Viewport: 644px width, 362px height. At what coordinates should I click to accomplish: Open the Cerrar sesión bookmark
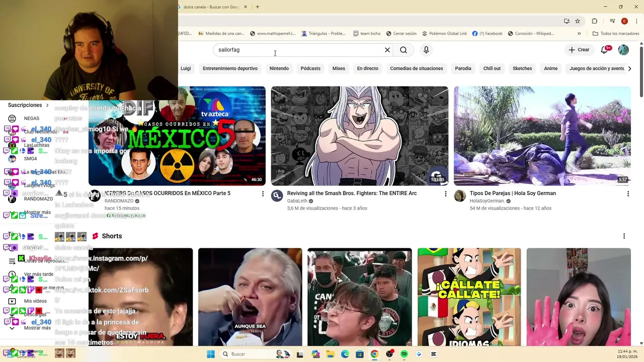pyautogui.click(x=401, y=34)
